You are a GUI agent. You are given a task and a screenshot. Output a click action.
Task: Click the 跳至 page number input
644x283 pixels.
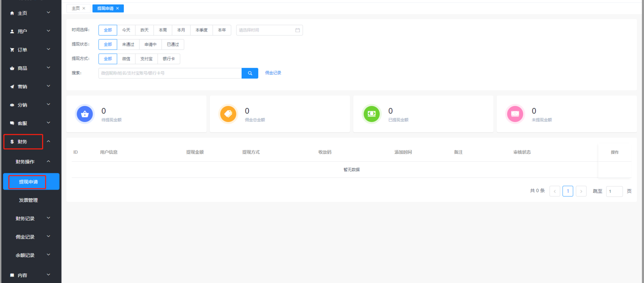pos(614,191)
